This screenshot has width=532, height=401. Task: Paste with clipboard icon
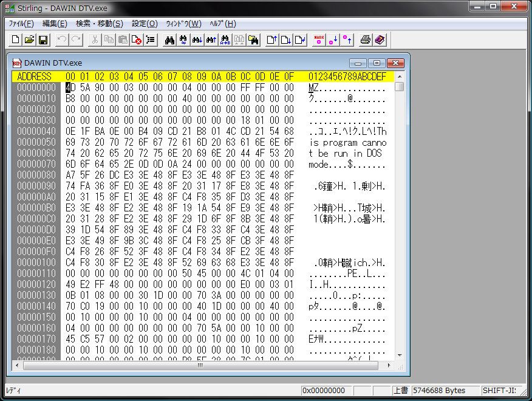pos(123,40)
